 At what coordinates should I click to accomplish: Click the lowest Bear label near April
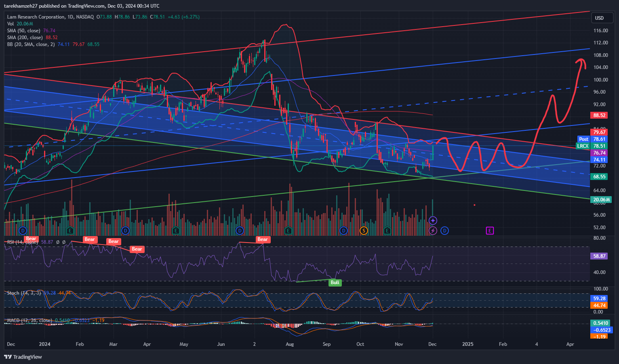click(137, 249)
